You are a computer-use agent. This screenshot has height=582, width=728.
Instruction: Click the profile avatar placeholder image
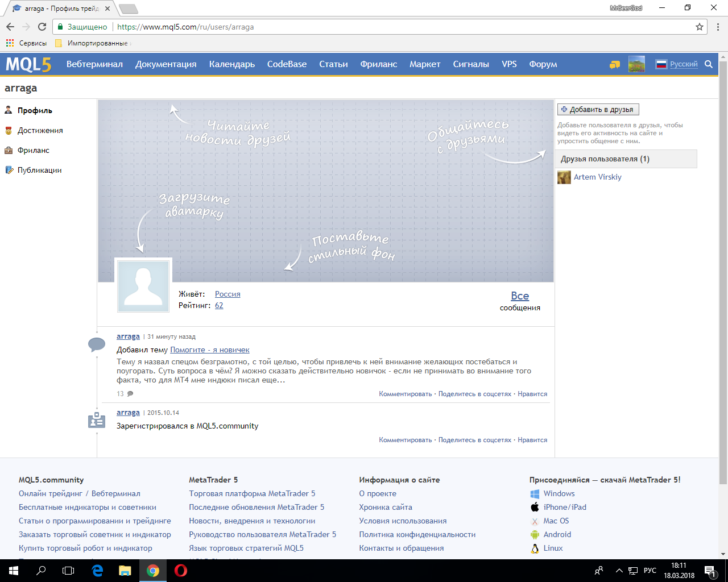click(x=143, y=285)
